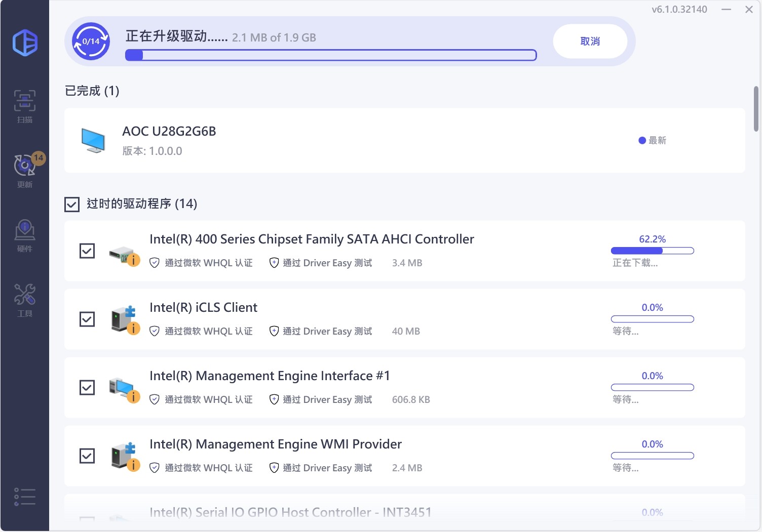
Task: Open the Hardware (硬件) sidebar section
Action: click(x=25, y=236)
